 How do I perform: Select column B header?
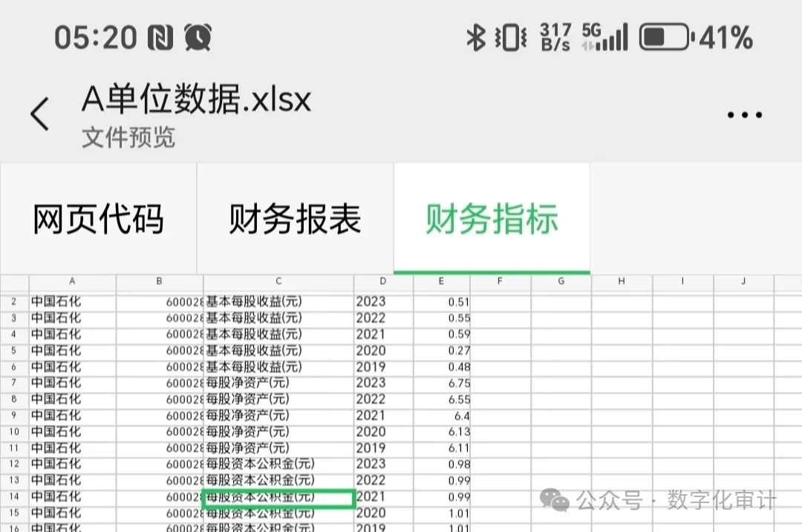[160, 282]
